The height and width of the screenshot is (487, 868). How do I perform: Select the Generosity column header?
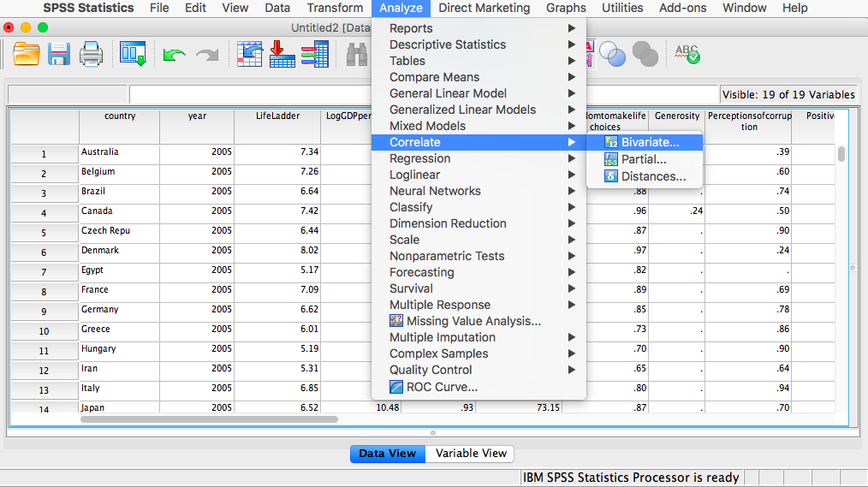pyautogui.click(x=676, y=127)
